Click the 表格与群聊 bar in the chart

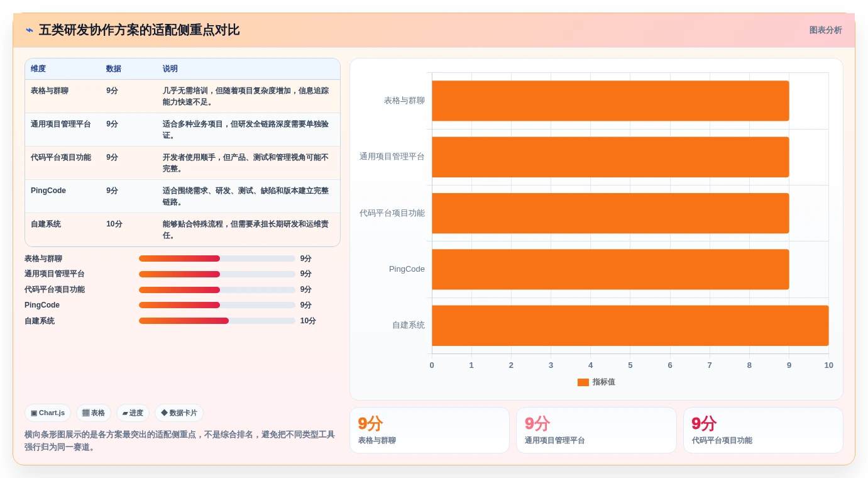point(610,101)
